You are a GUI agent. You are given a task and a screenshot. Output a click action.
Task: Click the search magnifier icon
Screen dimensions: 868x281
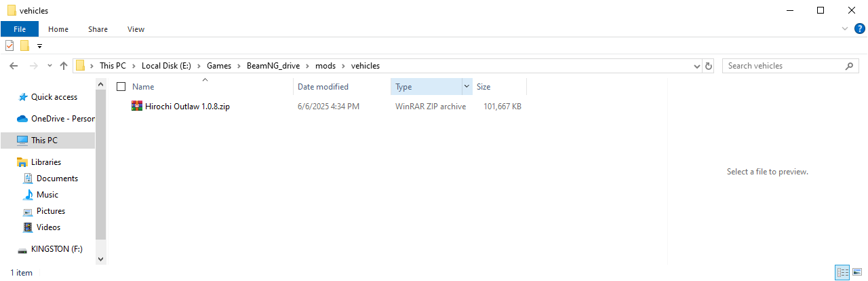click(x=849, y=66)
